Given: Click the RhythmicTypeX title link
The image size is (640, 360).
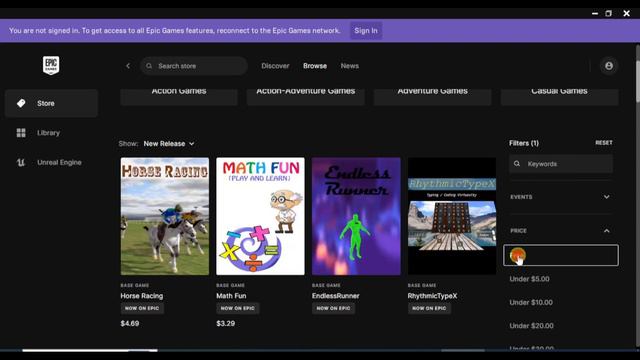Looking at the screenshot, I should click(432, 296).
